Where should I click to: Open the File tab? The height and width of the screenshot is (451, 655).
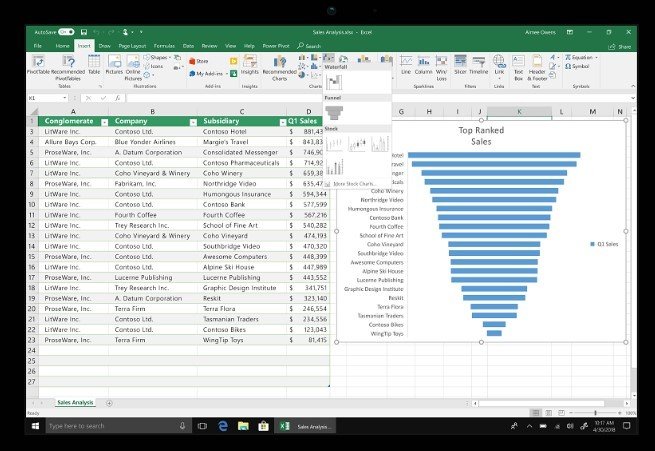(x=38, y=46)
